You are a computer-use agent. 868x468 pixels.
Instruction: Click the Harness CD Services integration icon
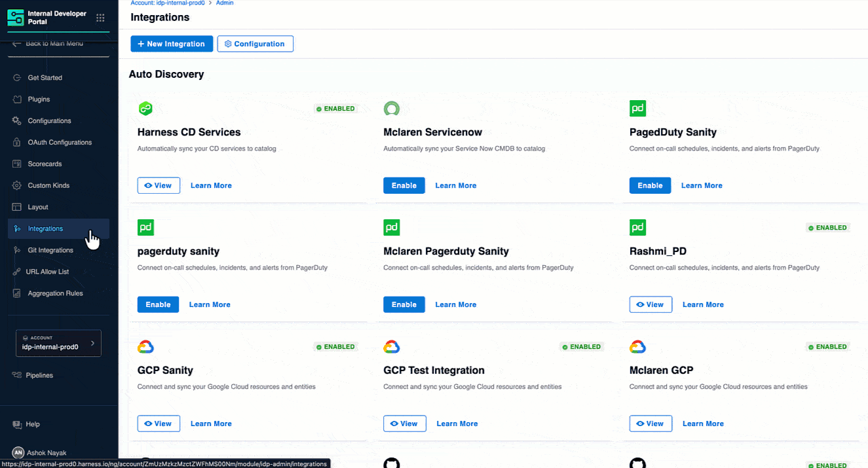145,108
